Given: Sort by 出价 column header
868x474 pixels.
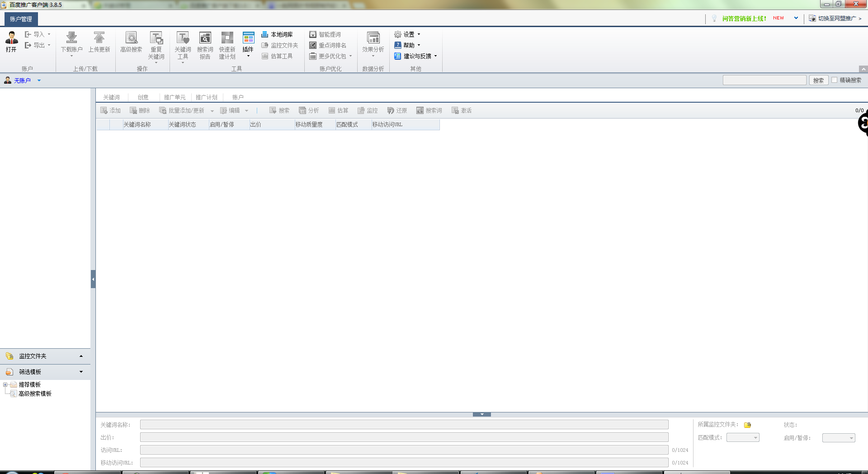Looking at the screenshot, I should (x=272, y=124).
